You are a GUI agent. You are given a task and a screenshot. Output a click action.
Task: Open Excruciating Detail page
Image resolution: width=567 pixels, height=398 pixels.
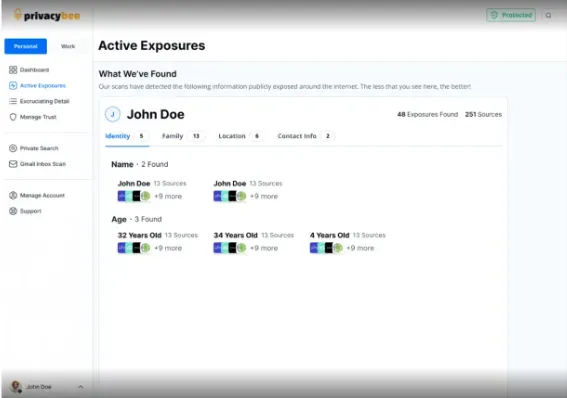pyautogui.click(x=44, y=101)
